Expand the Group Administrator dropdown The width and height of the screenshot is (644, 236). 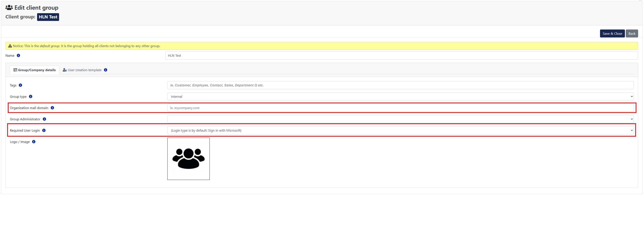pyautogui.click(x=400, y=119)
